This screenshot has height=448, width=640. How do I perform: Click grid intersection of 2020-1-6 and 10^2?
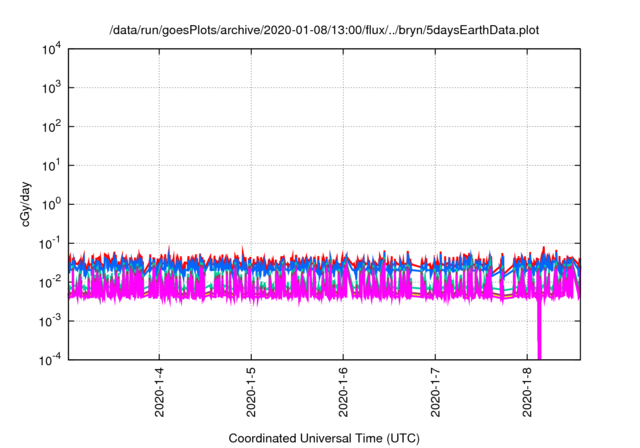click(344, 127)
